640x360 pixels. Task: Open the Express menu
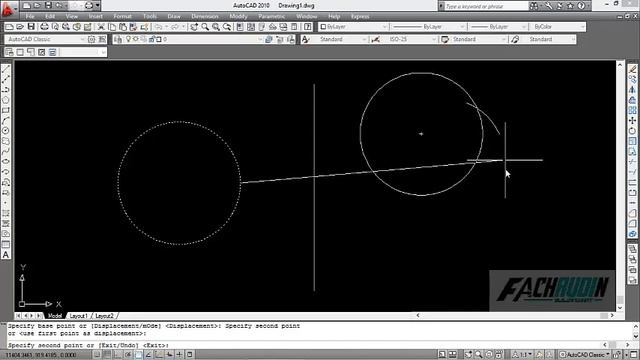tap(360, 16)
